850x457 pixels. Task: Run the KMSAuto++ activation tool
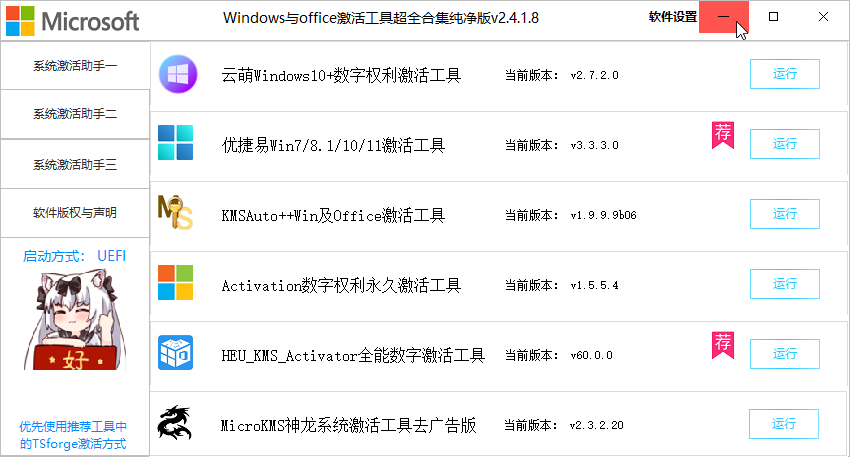point(784,214)
